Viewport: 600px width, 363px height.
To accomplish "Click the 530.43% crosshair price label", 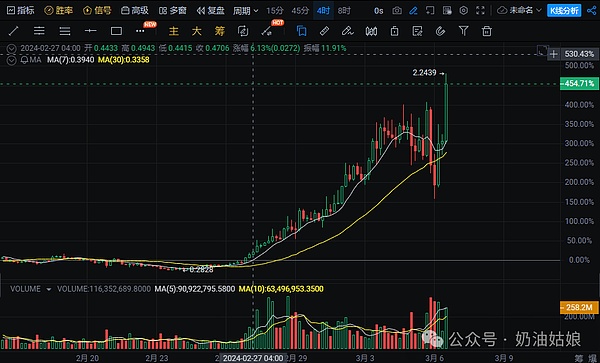I will 579,54.
